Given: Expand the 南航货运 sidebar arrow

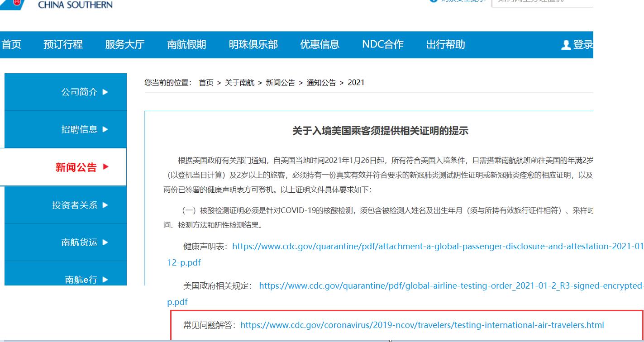Looking at the screenshot, I should 105,242.
